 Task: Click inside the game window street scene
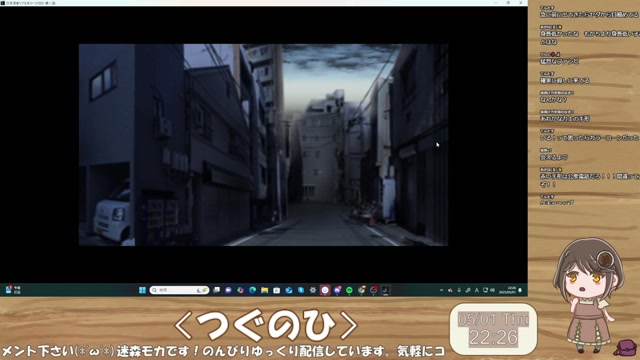coord(263,145)
